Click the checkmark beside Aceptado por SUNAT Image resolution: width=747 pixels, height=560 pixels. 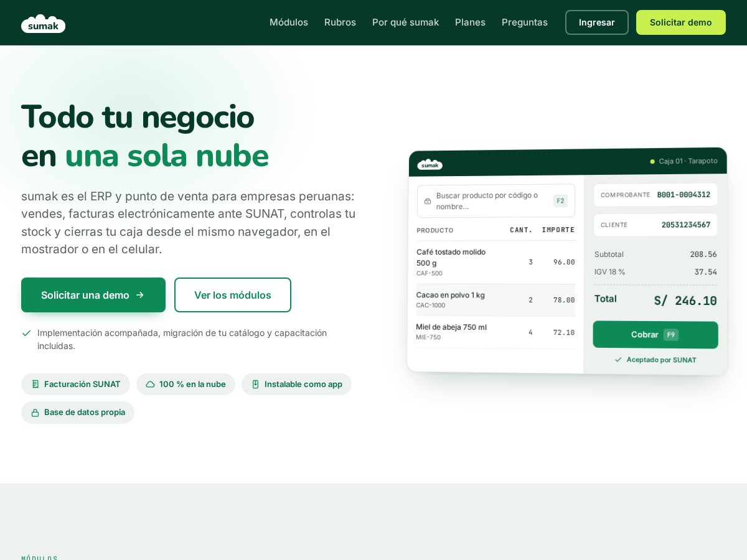click(618, 360)
